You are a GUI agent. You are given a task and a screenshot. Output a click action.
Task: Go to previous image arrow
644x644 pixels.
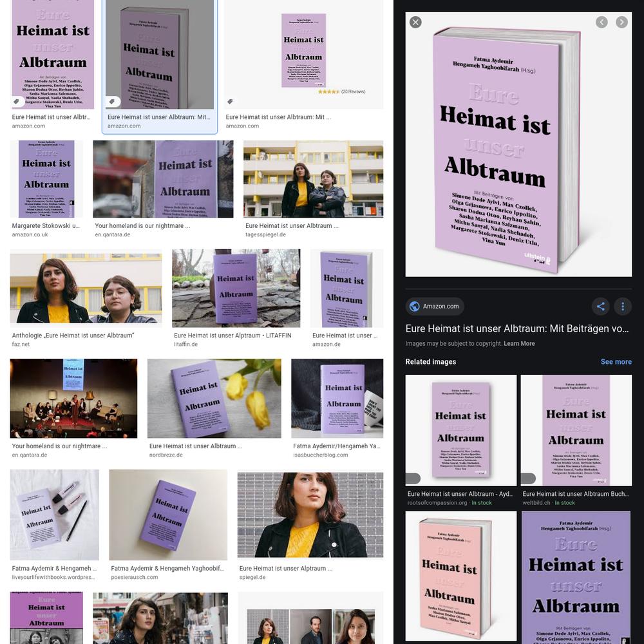[x=601, y=22]
